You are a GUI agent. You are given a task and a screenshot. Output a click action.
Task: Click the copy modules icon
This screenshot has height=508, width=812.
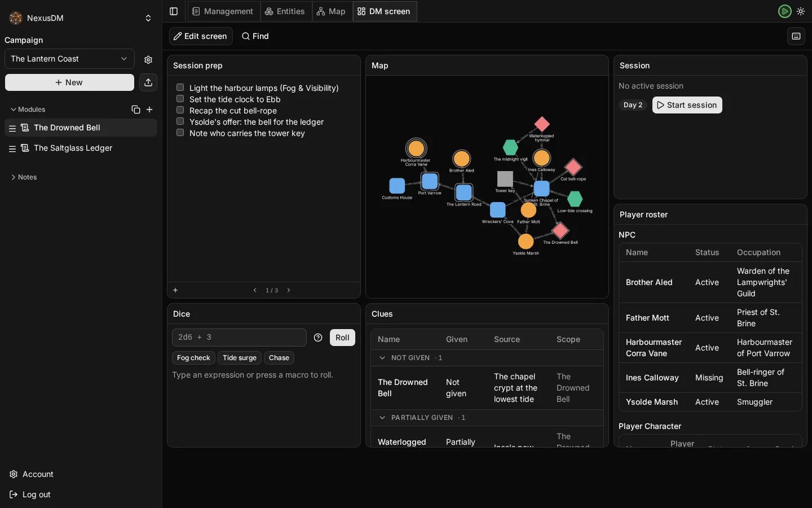[136, 110]
